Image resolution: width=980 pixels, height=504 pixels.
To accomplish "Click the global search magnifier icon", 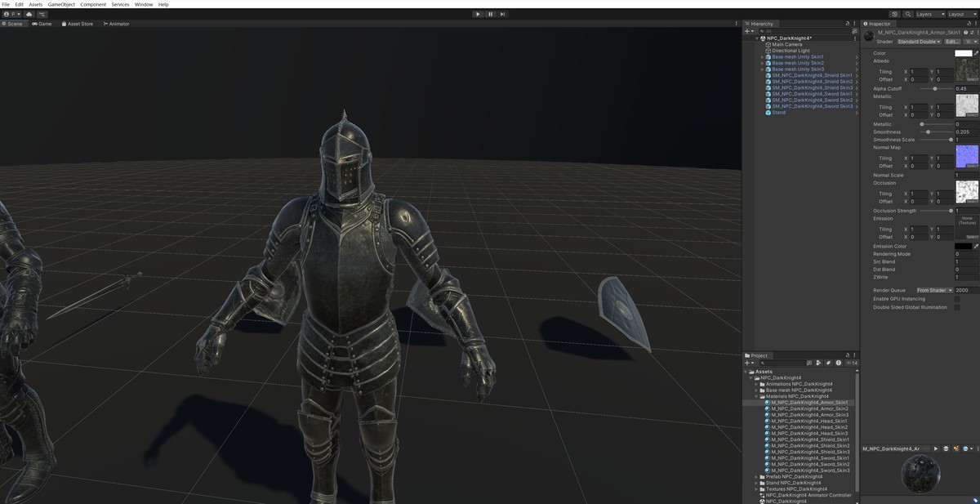I will pos(908,14).
